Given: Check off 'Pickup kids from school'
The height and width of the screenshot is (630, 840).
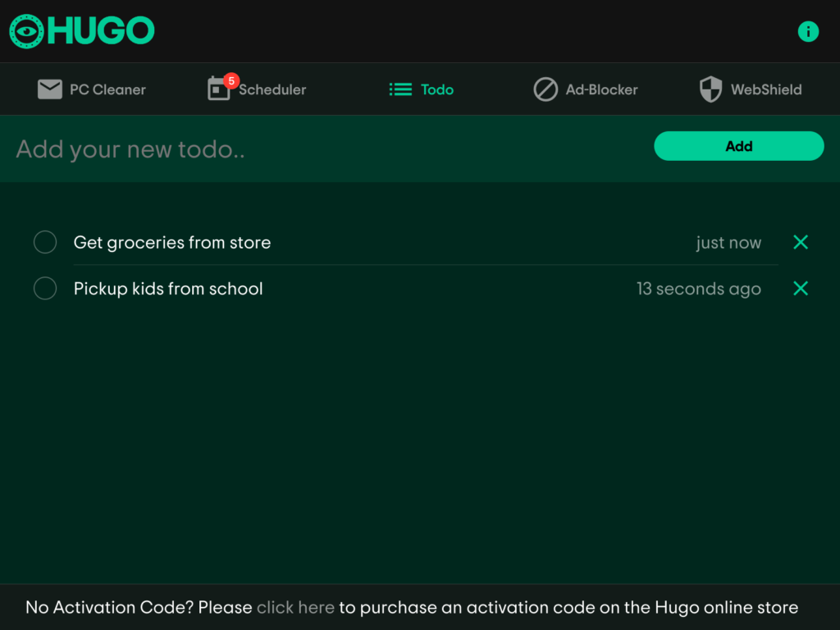Looking at the screenshot, I should (x=45, y=288).
